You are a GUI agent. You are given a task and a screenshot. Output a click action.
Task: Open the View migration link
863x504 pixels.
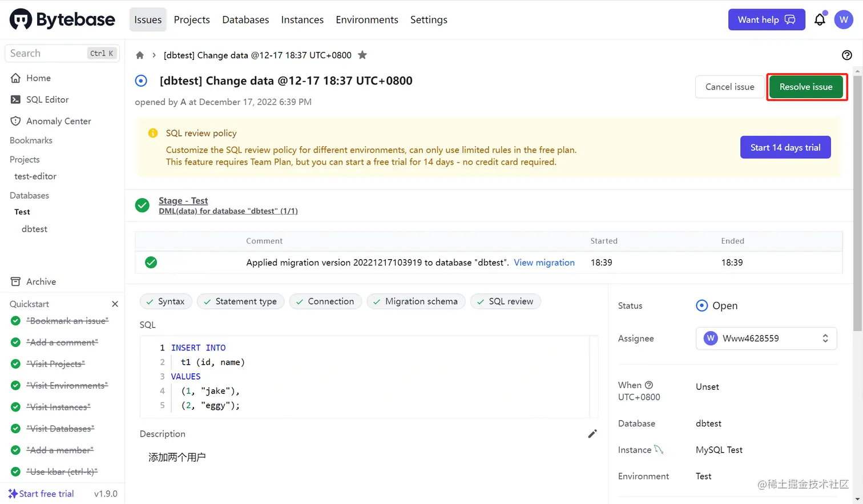[544, 263]
